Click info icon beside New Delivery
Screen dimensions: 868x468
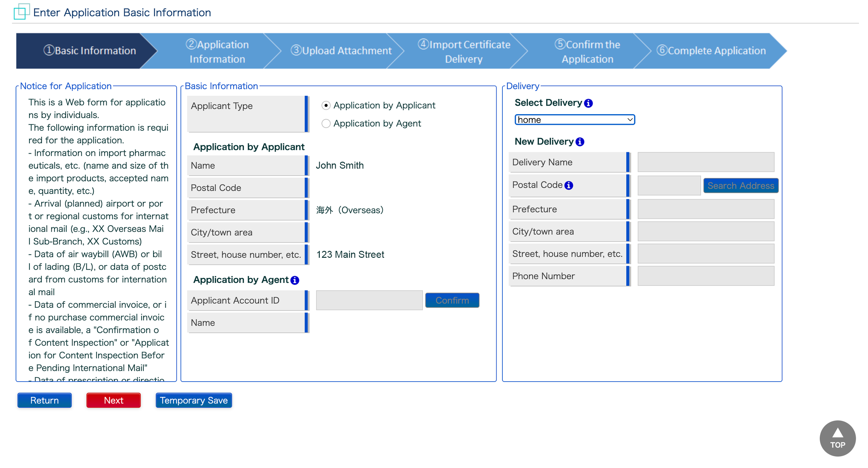point(579,142)
